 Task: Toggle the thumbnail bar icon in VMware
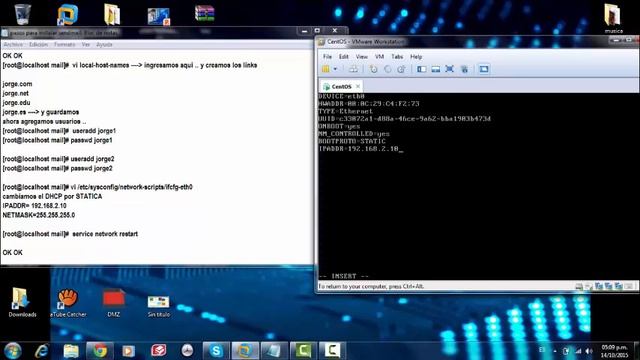[x=436, y=69]
